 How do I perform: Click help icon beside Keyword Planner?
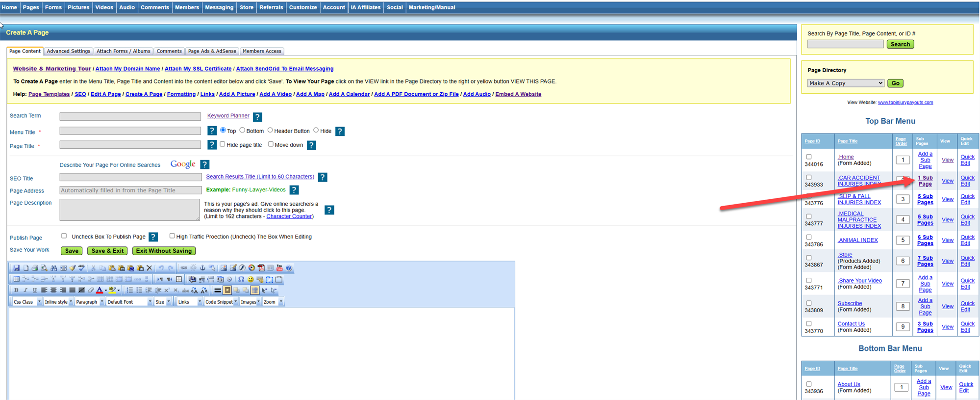pyautogui.click(x=257, y=117)
